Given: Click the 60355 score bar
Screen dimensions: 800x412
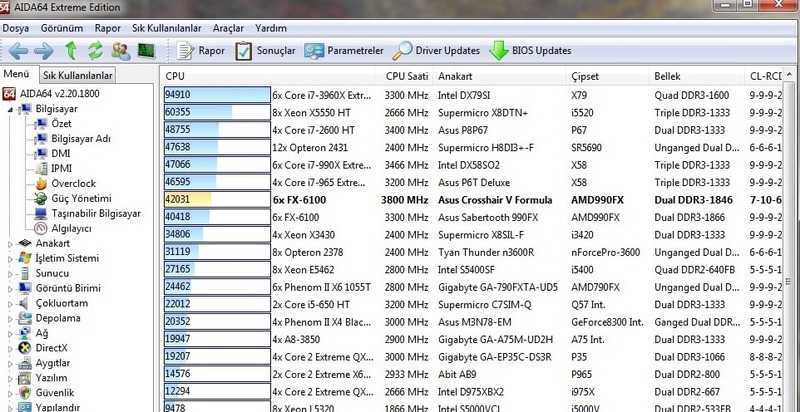Looking at the screenshot, I should coord(217,112).
